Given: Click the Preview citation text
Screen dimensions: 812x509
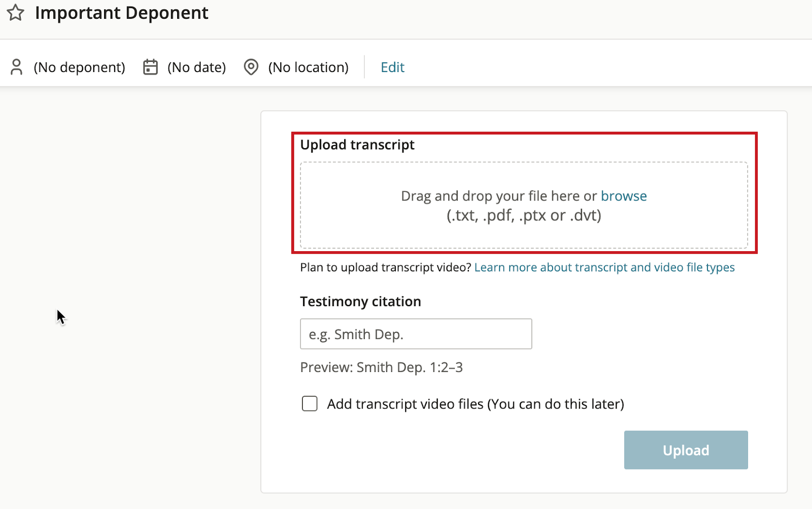Looking at the screenshot, I should tap(381, 367).
